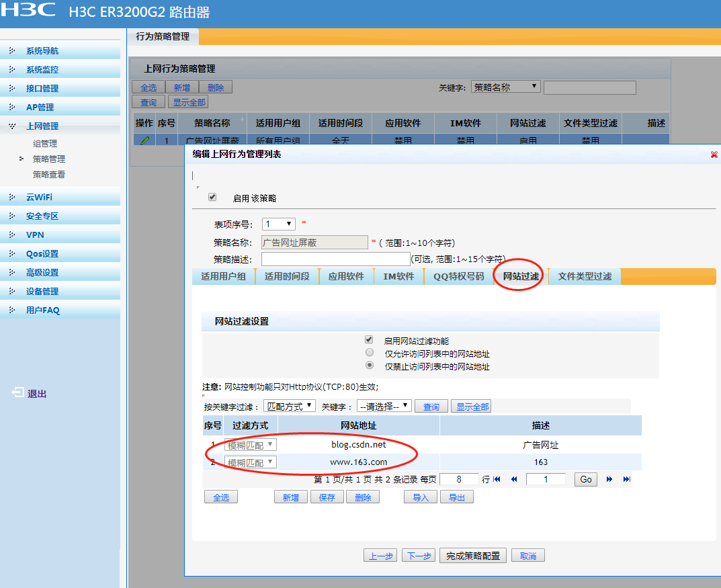The height and width of the screenshot is (588, 721).
Task: Click the 退出 logout icon
Action: [18, 392]
